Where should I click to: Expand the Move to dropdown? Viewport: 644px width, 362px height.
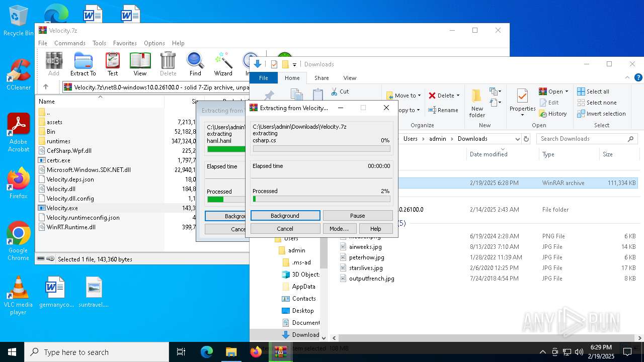[x=420, y=96]
